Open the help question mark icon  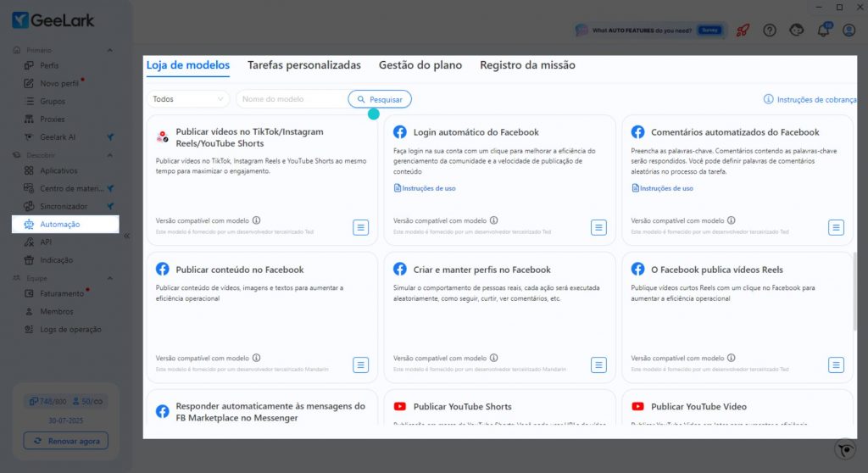pos(770,31)
